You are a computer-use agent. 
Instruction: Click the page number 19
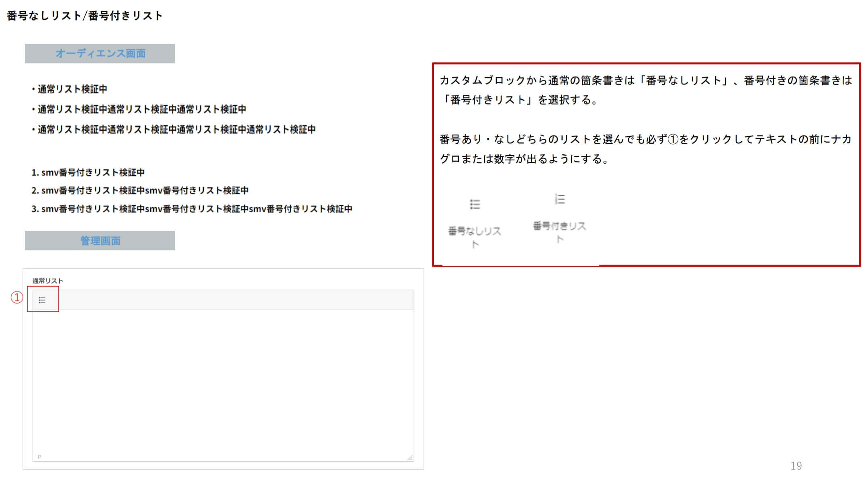(796, 465)
